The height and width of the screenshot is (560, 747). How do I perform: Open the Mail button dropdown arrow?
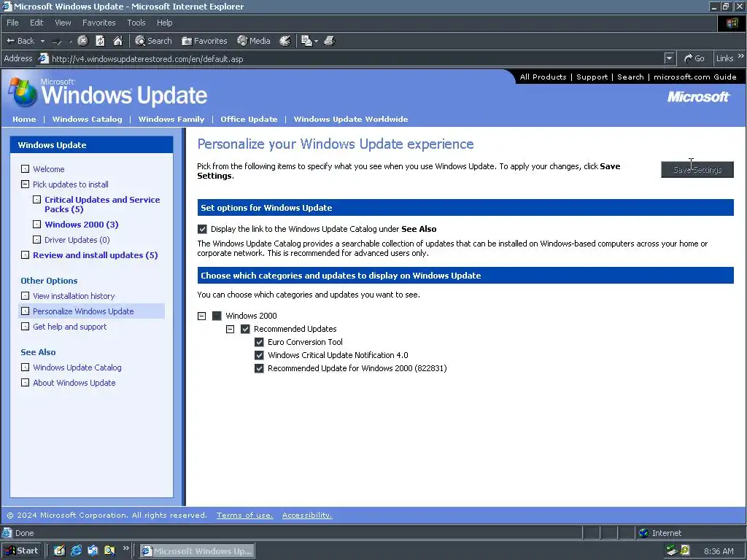coord(316,41)
